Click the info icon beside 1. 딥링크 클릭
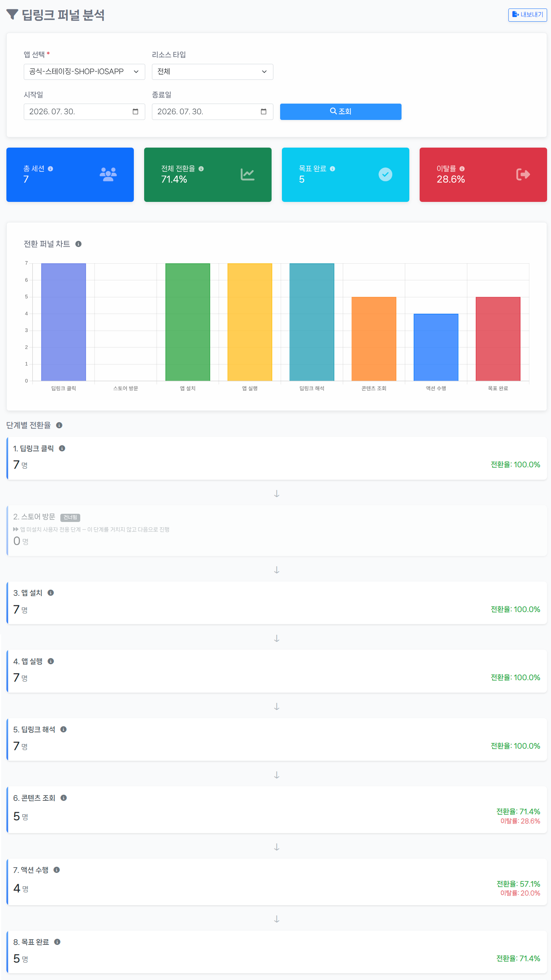This screenshot has height=980, width=551. 62,448
